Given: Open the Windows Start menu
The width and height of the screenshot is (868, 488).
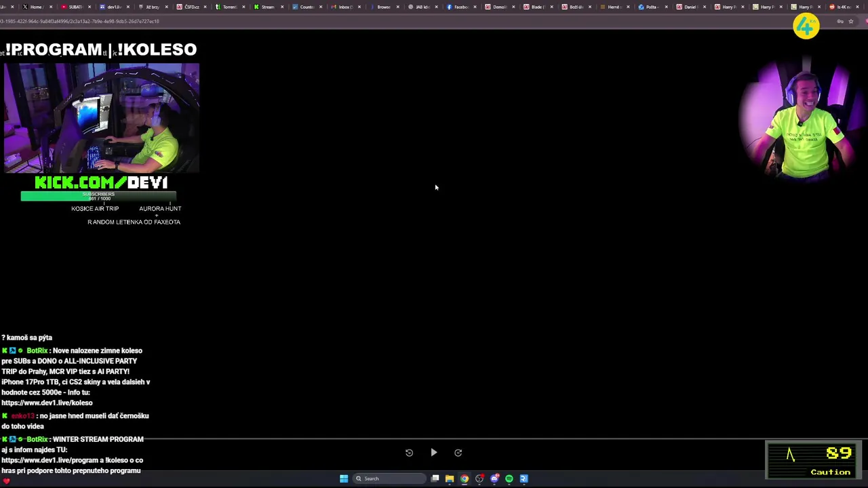Looking at the screenshot, I should 344,479.
